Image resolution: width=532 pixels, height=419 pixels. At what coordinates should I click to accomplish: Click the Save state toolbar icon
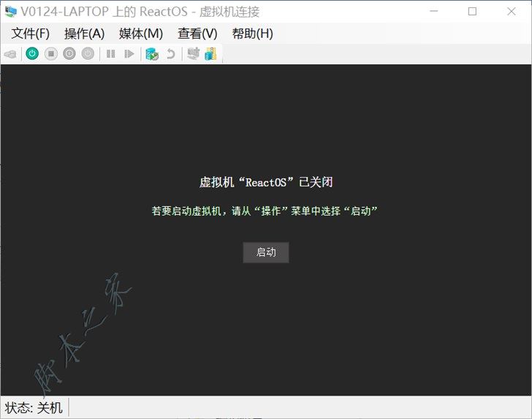[x=88, y=53]
